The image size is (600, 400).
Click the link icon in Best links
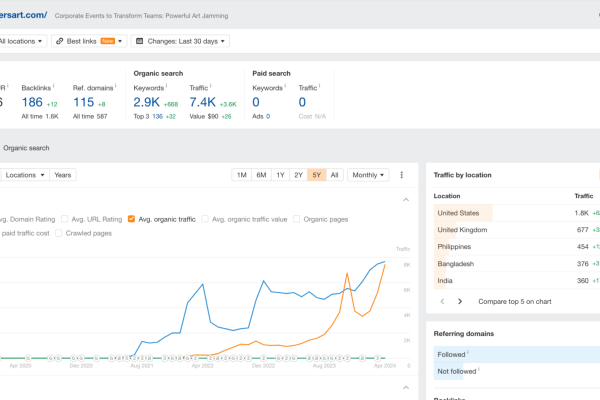pyautogui.click(x=59, y=41)
